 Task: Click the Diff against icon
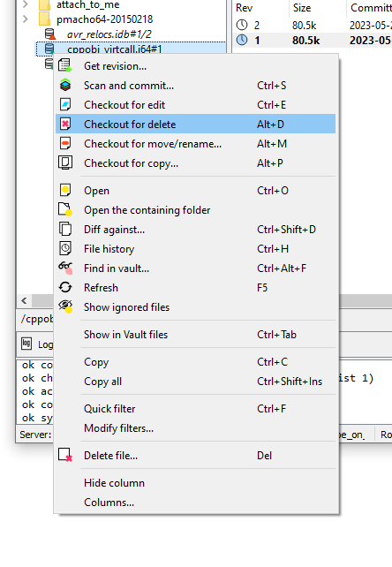click(65, 230)
